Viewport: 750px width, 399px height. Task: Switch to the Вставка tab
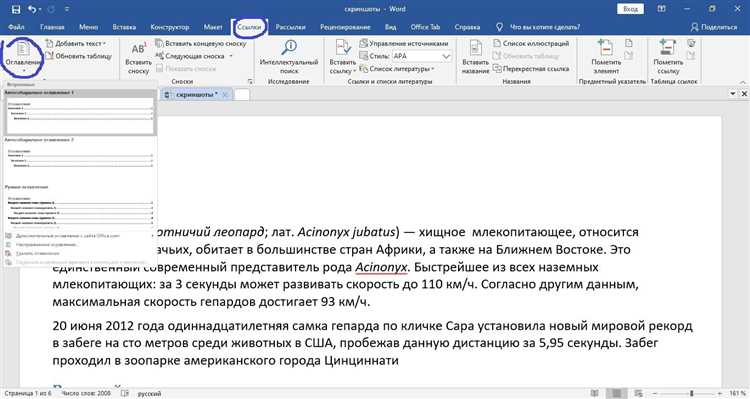tap(124, 27)
